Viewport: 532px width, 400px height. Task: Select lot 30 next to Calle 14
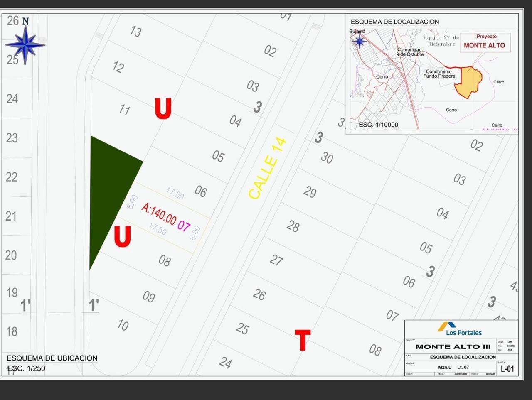tap(327, 158)
